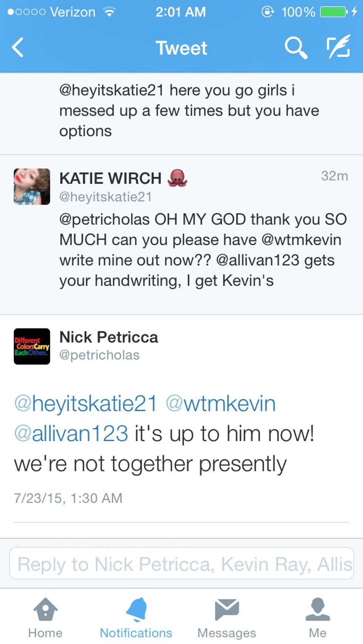Tap the compose new tweet icon
This screenshot has height=644, width=363.
[338, 47]
